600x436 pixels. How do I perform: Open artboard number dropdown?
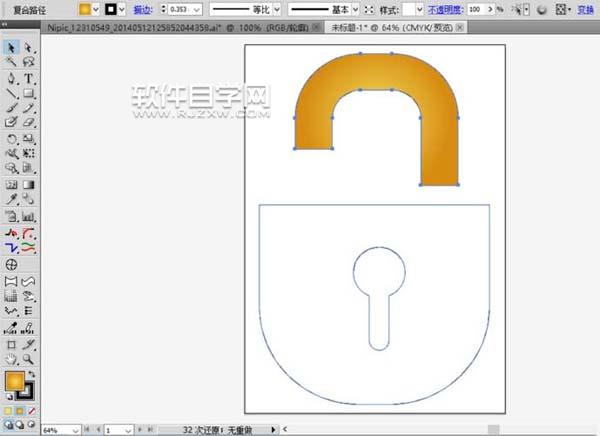coord(128,430)
